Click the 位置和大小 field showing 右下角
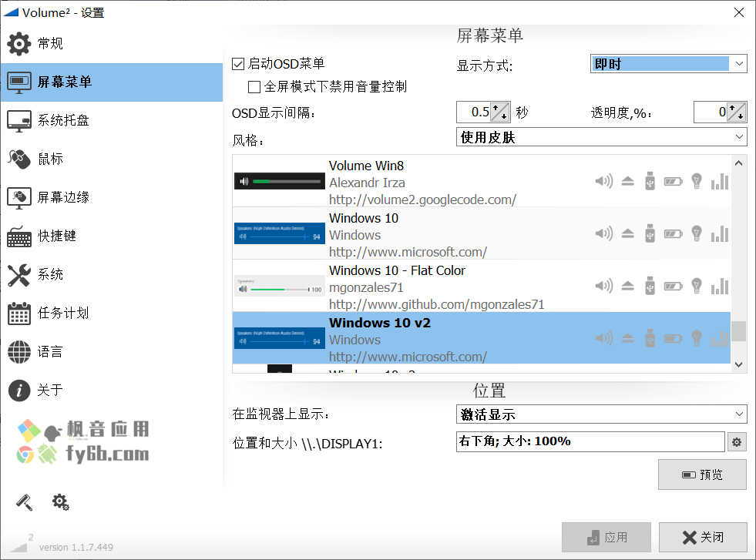The image size is (756, 560). point(590,441)
